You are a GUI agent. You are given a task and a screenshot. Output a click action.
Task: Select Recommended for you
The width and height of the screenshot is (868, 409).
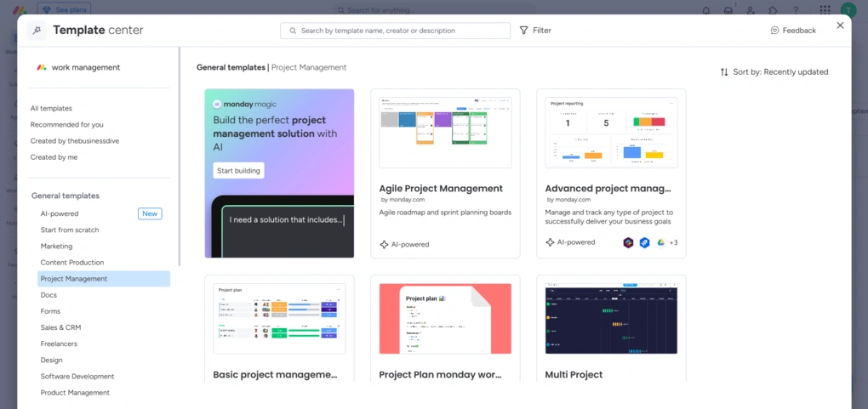[67, 124]
